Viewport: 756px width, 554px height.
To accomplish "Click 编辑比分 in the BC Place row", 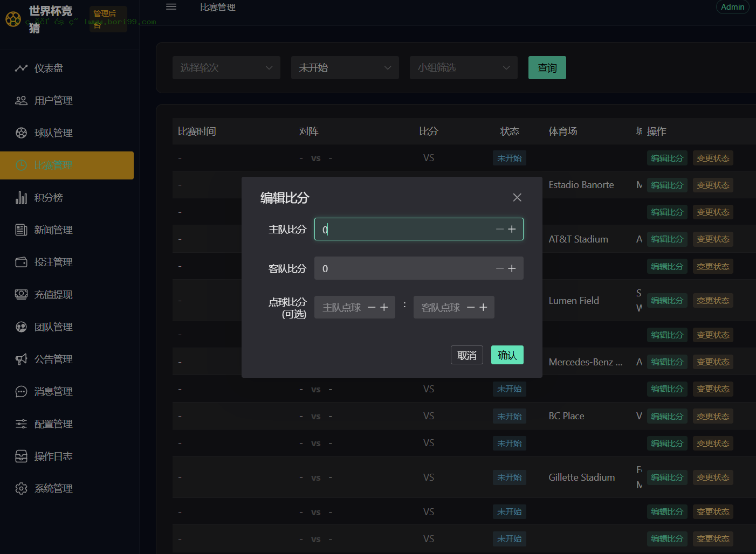I will point(667,417).
